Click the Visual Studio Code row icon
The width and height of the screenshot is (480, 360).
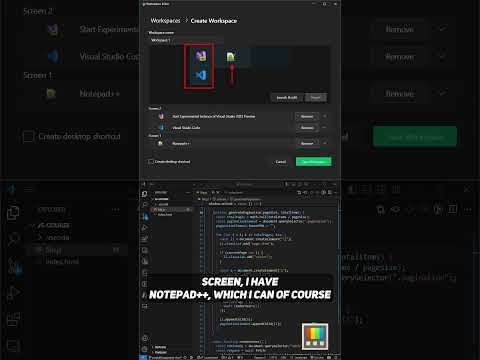click(161, 127)
